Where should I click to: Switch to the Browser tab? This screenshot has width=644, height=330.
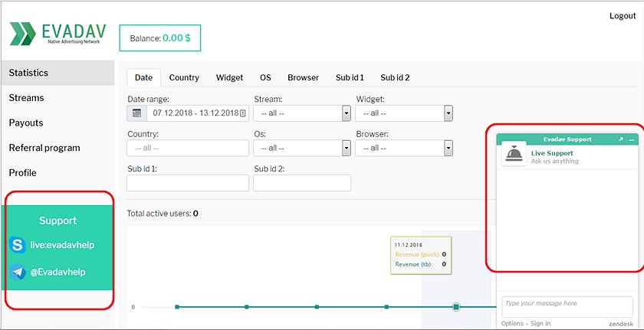coord(303,77)
